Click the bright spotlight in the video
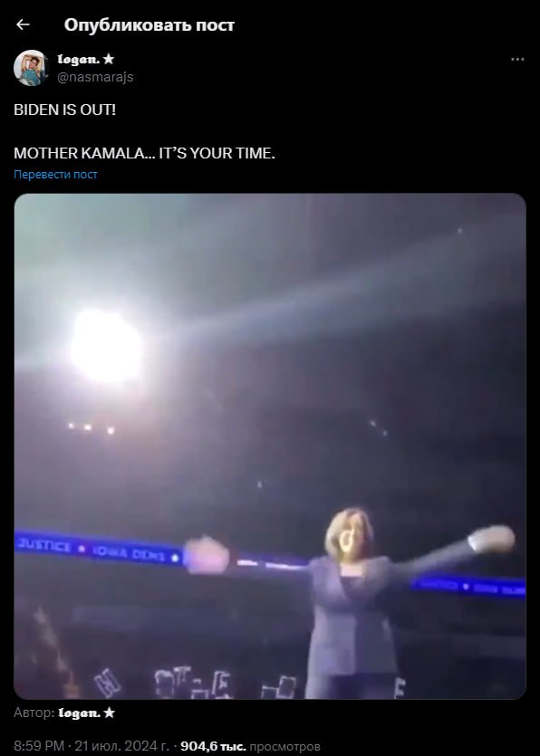This screenshot has height=756, width=540. click(x=107, y=346)
